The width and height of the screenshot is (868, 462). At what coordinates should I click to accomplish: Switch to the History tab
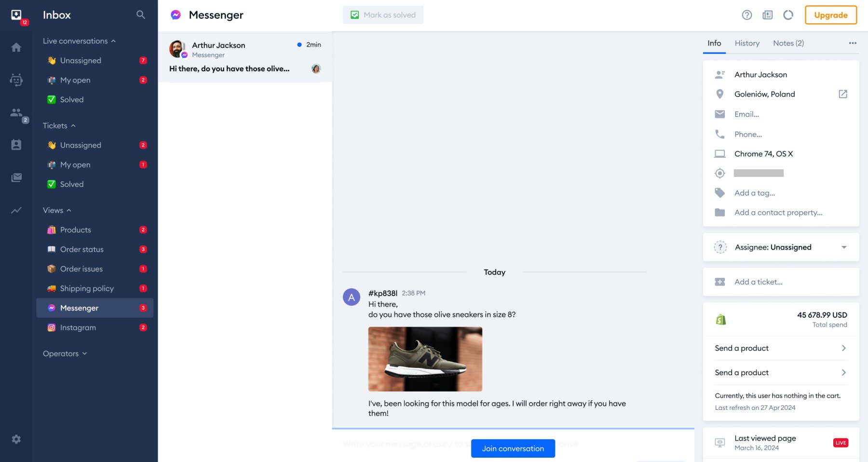click(x=747, y=43)
